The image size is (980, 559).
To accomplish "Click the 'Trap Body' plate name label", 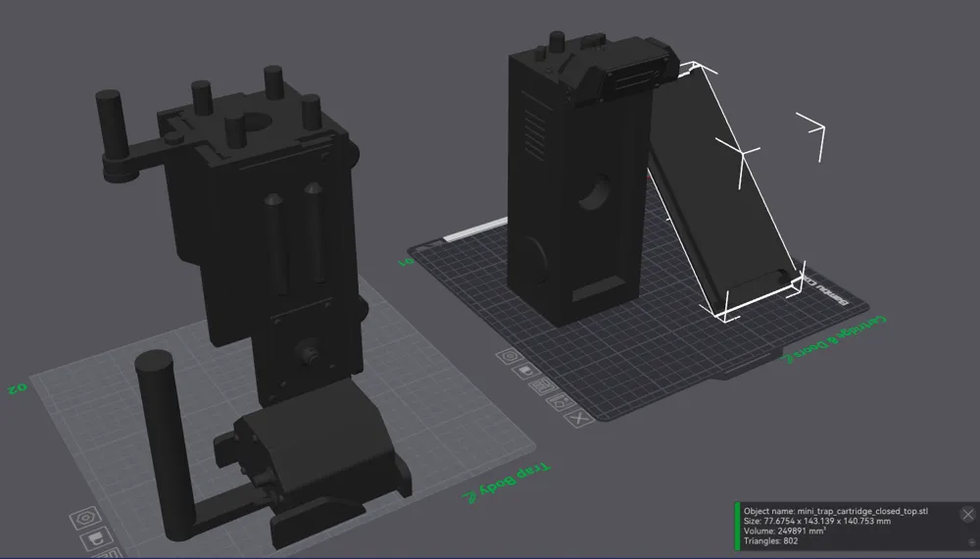I will (516, 479).
